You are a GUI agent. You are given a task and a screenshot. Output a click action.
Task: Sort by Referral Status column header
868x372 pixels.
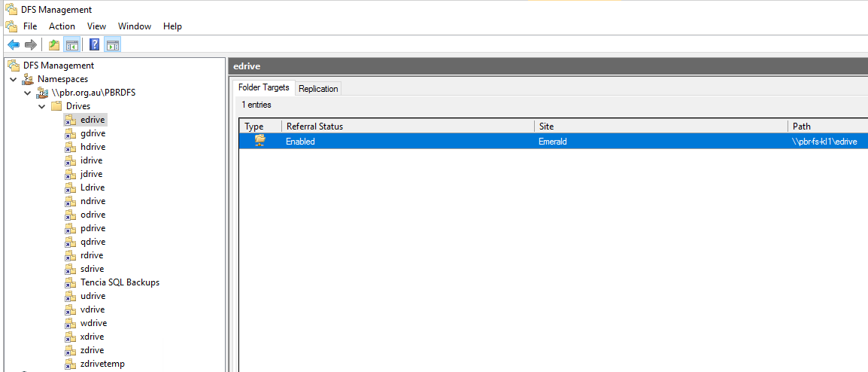tap(408, 127)
